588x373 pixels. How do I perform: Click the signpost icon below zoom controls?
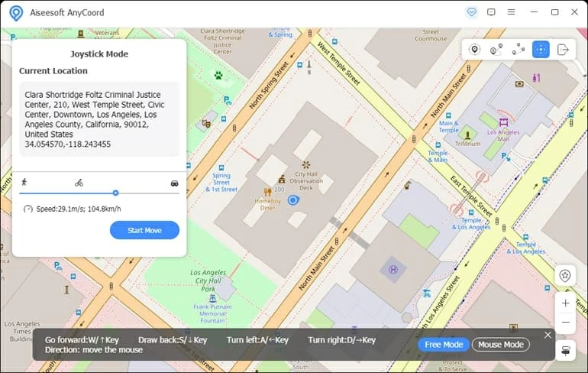565,349
